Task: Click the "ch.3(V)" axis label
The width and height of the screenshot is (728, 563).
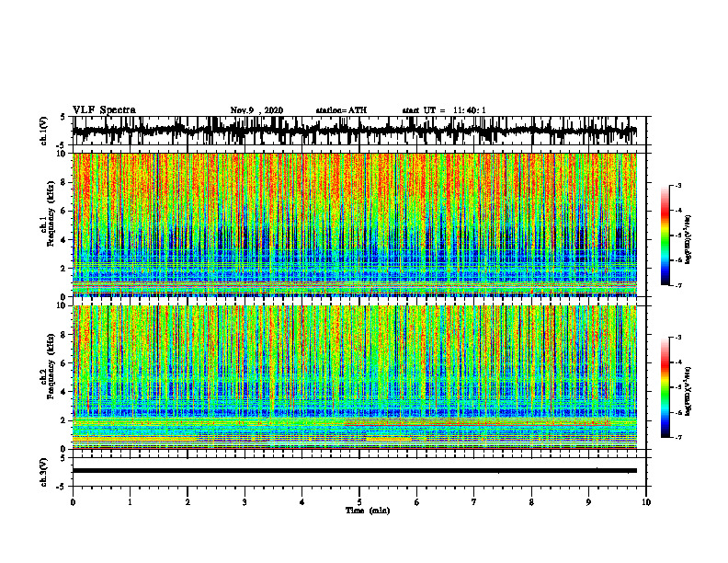Action: tap(44, 472)
